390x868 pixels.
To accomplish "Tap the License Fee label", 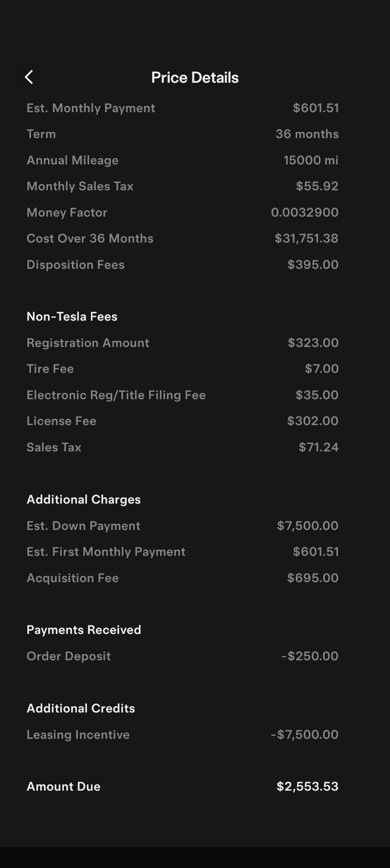I will click(x=61, y=421).
